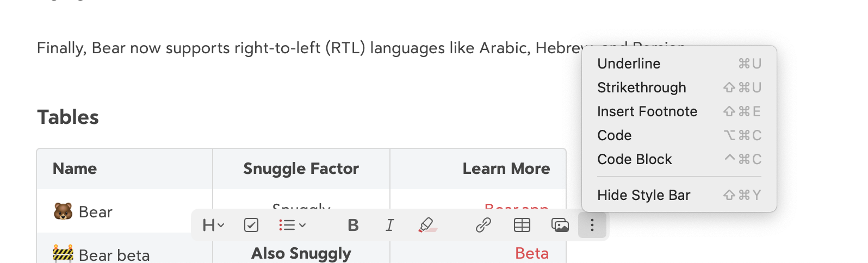Choose Underline from the menu

click(x=629, y=64)
